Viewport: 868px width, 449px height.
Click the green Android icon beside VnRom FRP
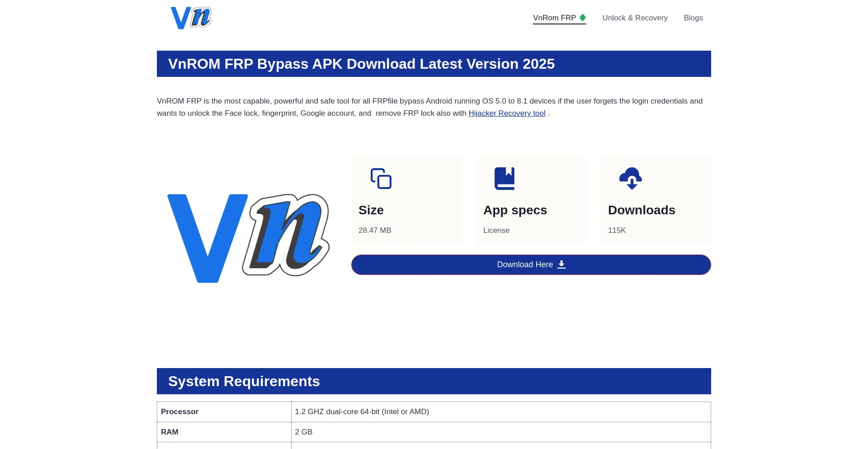click(x=583, y=18)
